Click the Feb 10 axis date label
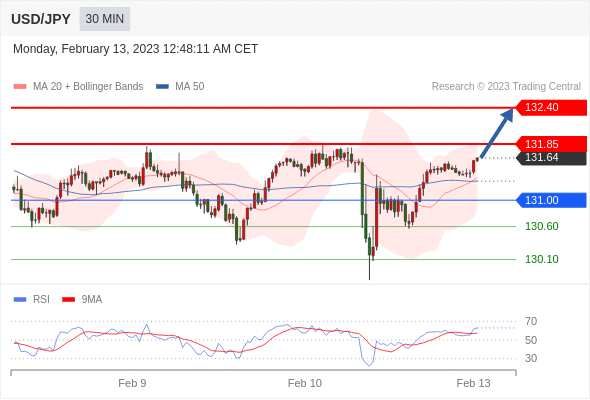This screenshot has width=590, height=400. point(305,383)
